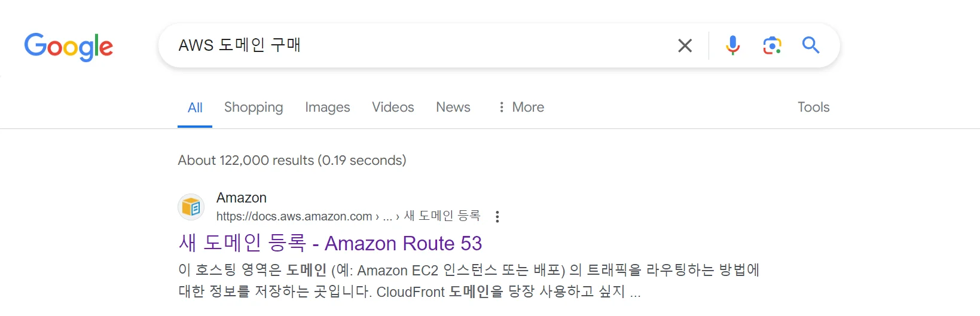
Task: Open '새 도메인 등록 - Amazon Route 53' result
Action: coord(330,243)
